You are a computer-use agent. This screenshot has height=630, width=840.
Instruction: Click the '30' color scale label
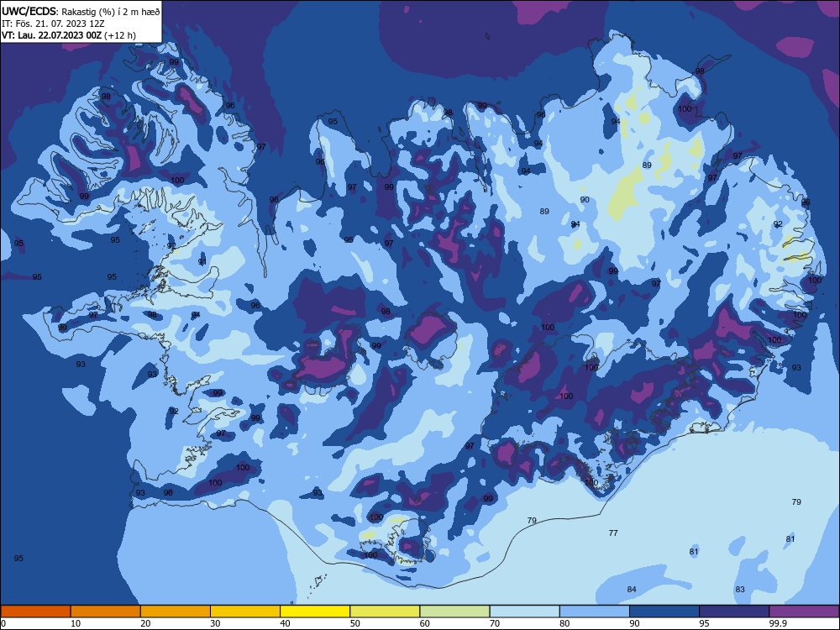coord(215,623)
